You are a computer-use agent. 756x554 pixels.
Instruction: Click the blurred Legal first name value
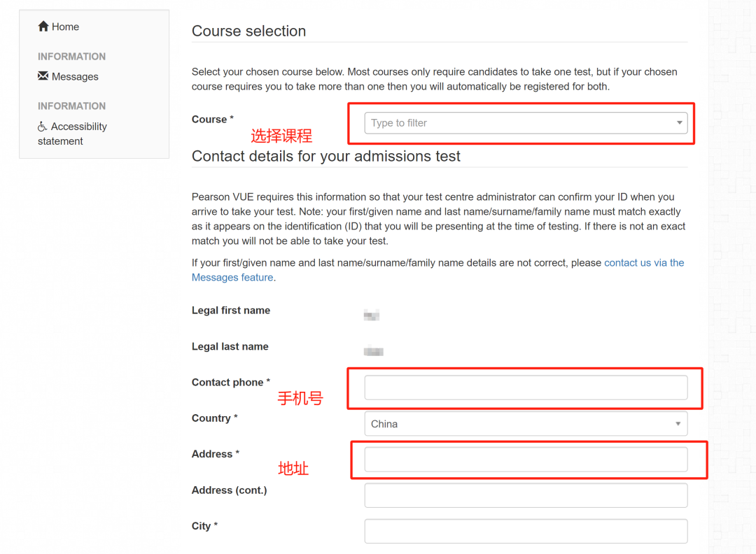tap(372, 315)
